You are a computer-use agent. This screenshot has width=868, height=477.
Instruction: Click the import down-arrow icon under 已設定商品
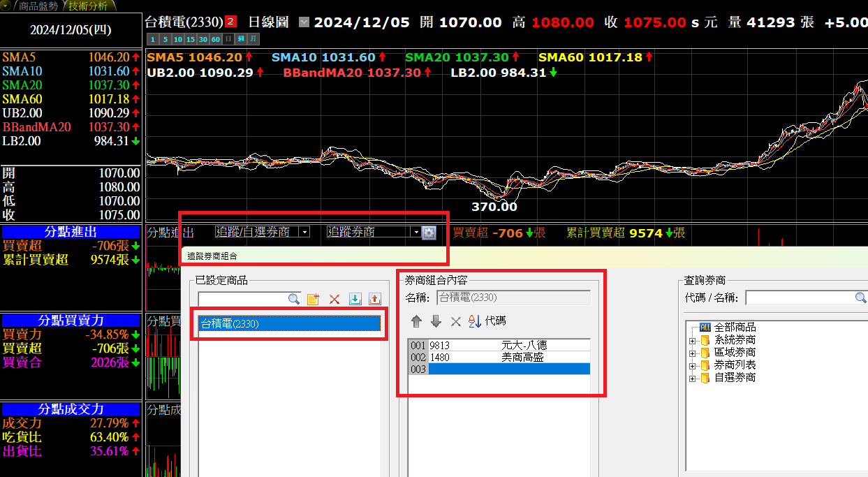pyautogui.click(x=355, y=299)
